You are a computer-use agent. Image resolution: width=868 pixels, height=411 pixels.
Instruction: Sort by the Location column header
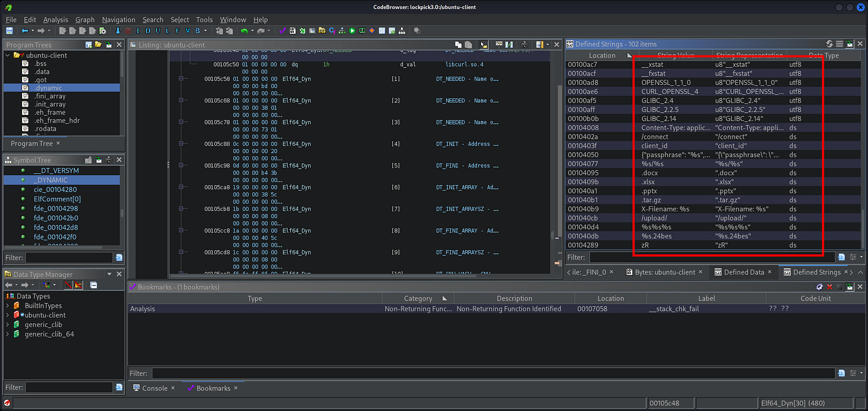pyautogui.click(x=602, y=55)
